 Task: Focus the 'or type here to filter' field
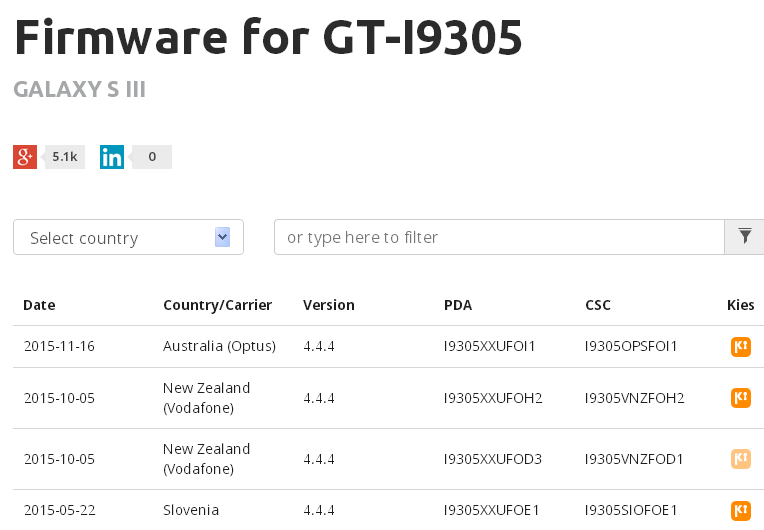pos(498,238)
